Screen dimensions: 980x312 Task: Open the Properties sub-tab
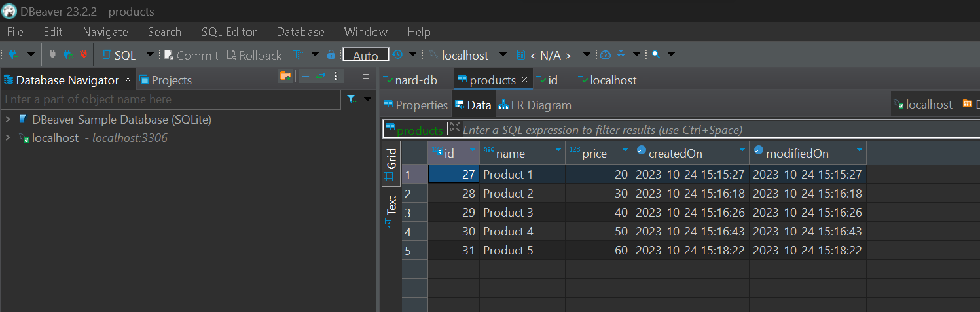(416, 105)
